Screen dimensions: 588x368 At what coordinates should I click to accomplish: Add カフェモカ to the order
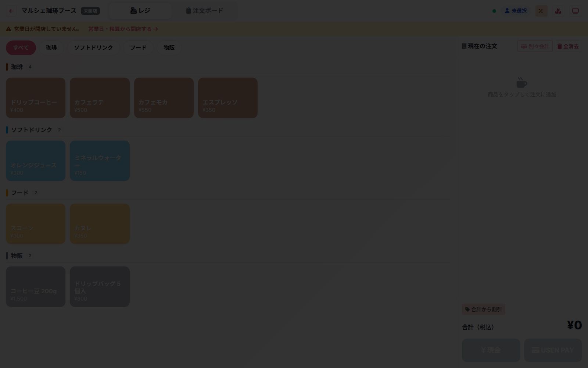[x=164, y=98]
